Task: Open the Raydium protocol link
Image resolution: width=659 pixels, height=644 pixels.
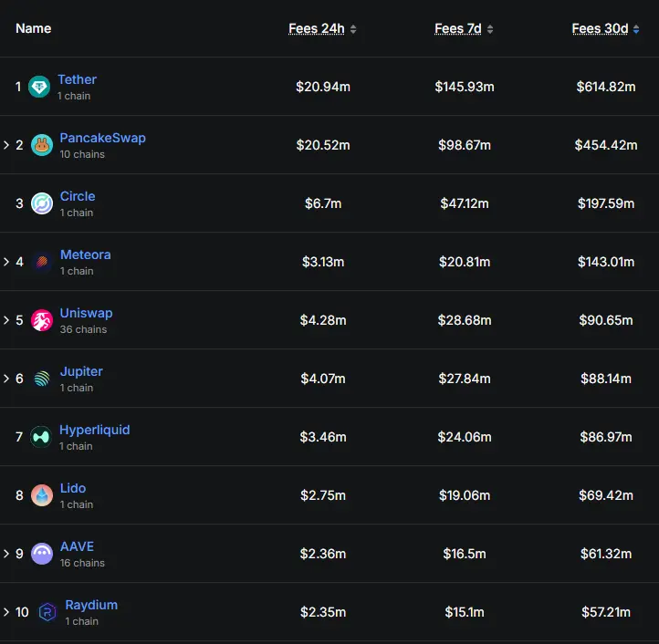Action: [x=91, y=605]
